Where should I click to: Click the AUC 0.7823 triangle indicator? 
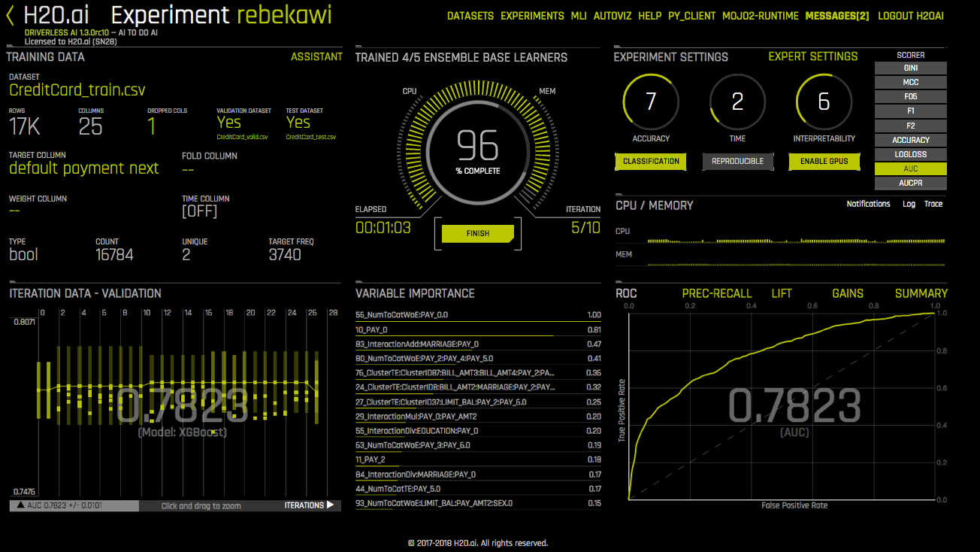pyautogui.click(x=20, y=505)
